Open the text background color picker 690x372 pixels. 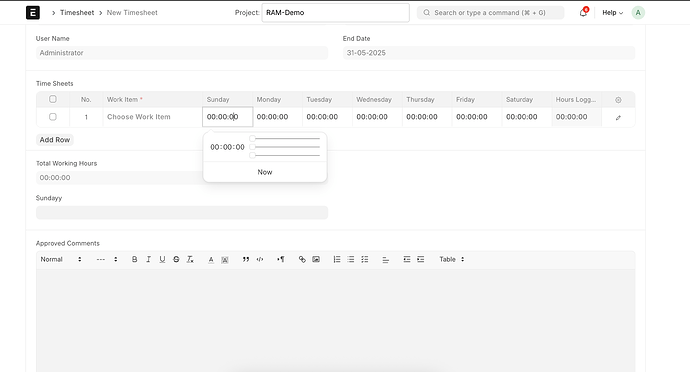click(x=225, y=260)
